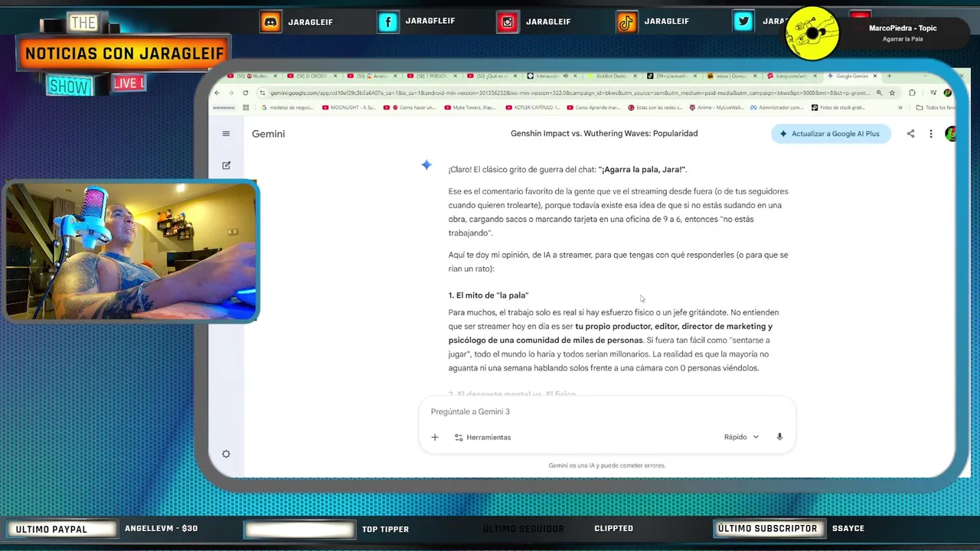This screenshot has width=980, height=551.
Task: Close the Google Gemini tab
Action: click(x=875, y=76)
